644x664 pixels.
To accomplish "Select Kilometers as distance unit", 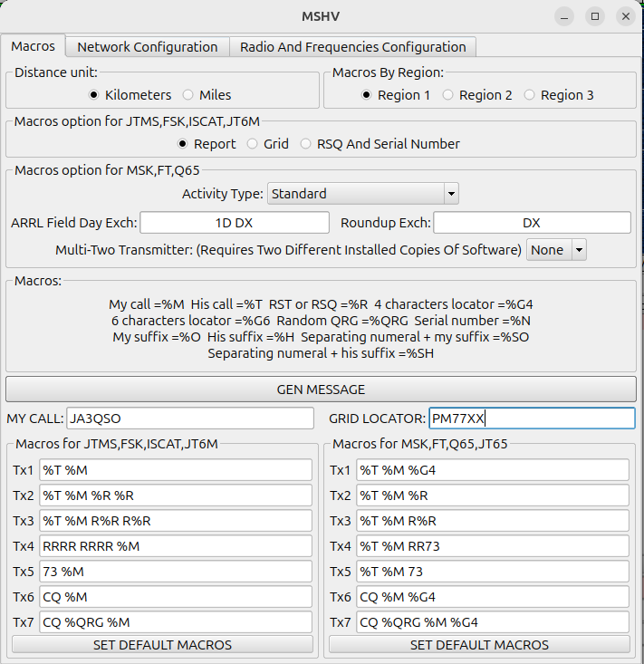I will pyautogui.click(x=130, y=95).
